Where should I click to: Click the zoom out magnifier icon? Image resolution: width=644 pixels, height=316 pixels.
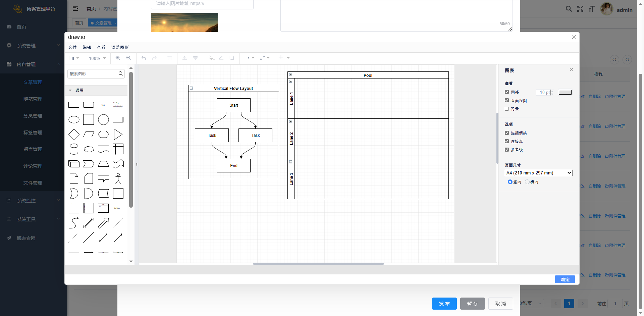pos(128,58)
